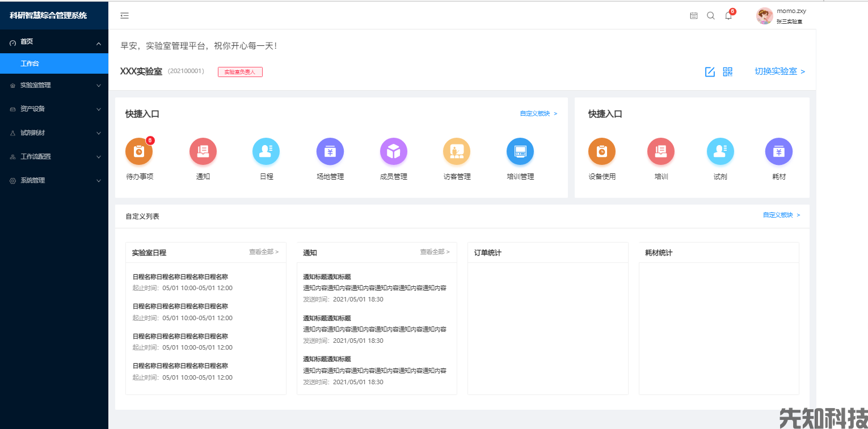Open the 试剂 shortcut icon

click(x=720, y=151)
